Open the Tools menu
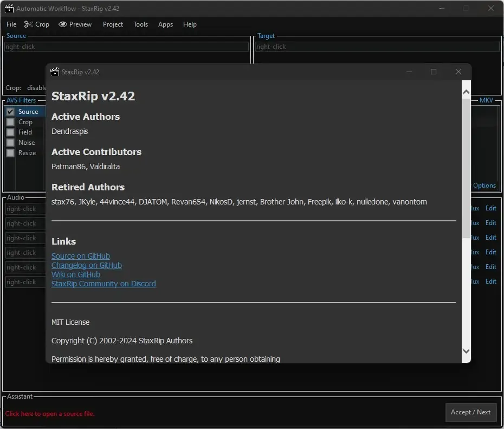504x429 pixels. (x=140, y=24)
